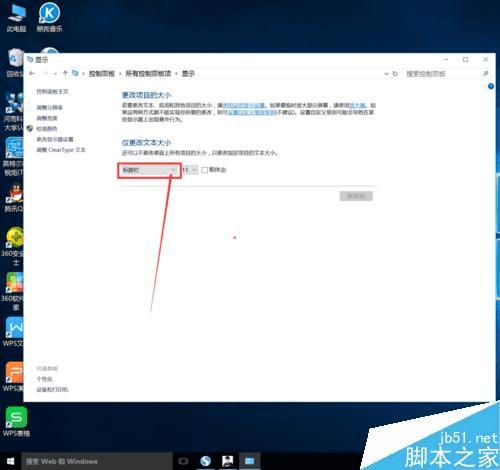
Task: Expand chevron after 所有控制面板项 in breadcrumb
Action: tap(176, 74)
